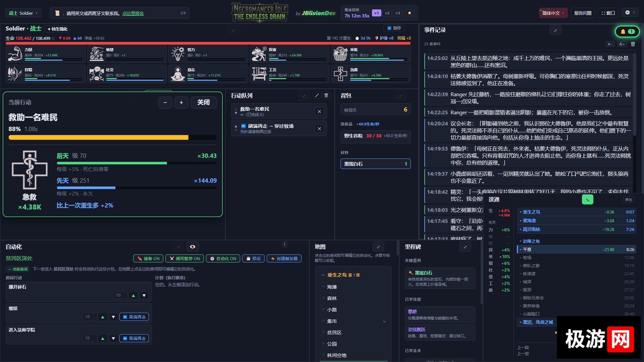This screenshot has height=362, width=644.
Task: Click the First Aid (急救) cross skill icon
Action: 340,74
